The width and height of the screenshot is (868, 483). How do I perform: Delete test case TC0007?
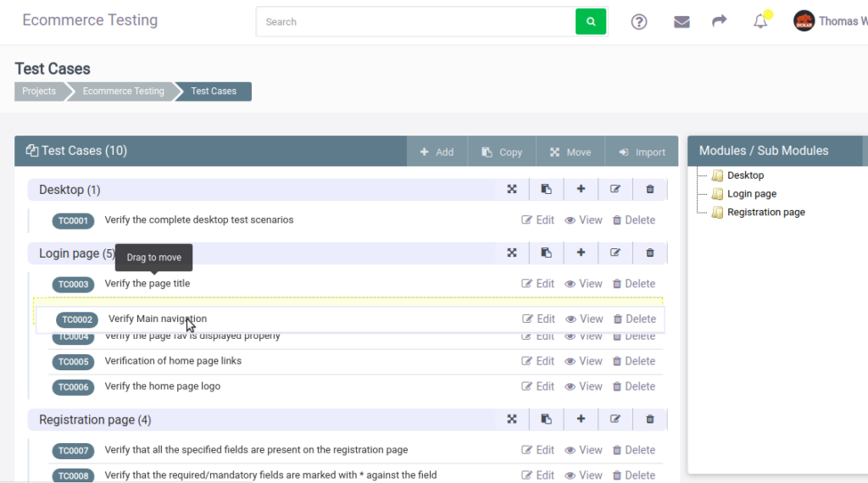tap(634, 450)
